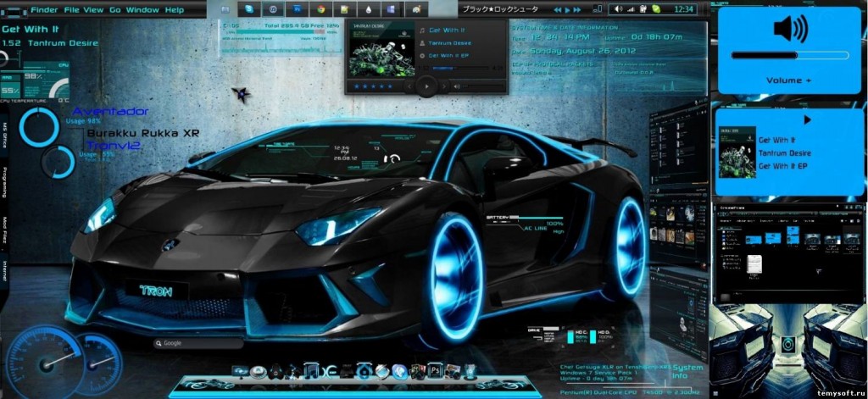Open iTunes icon in top taskbar
The width and height of the screenshot is (868, 399).
click(273, 8)
